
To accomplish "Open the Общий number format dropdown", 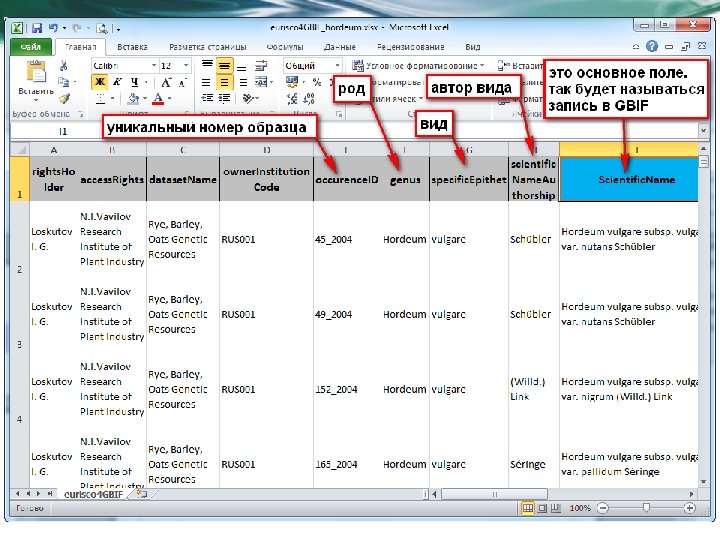I will click(337, 66).
